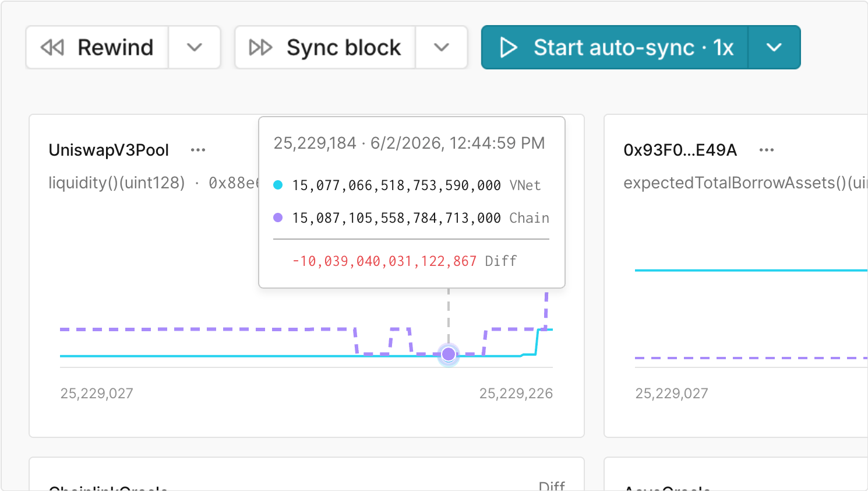
Task: Expand the Sync block dropdown chevron
Action: point(442,47)
